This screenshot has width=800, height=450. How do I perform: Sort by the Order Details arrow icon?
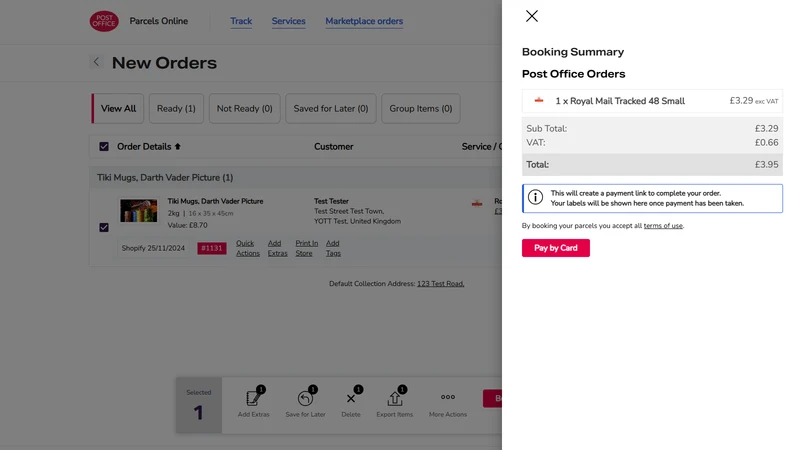pyautogui.click(x=178, y=146)
